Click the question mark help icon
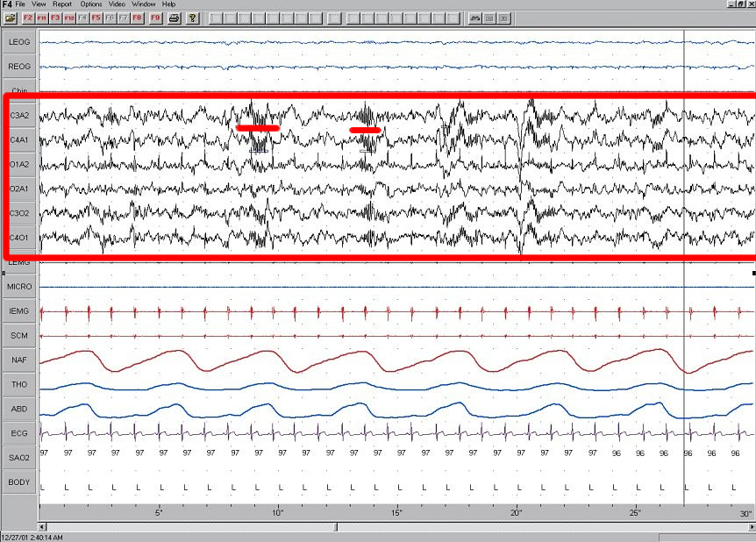756x542 pixels. click(192, 18)
